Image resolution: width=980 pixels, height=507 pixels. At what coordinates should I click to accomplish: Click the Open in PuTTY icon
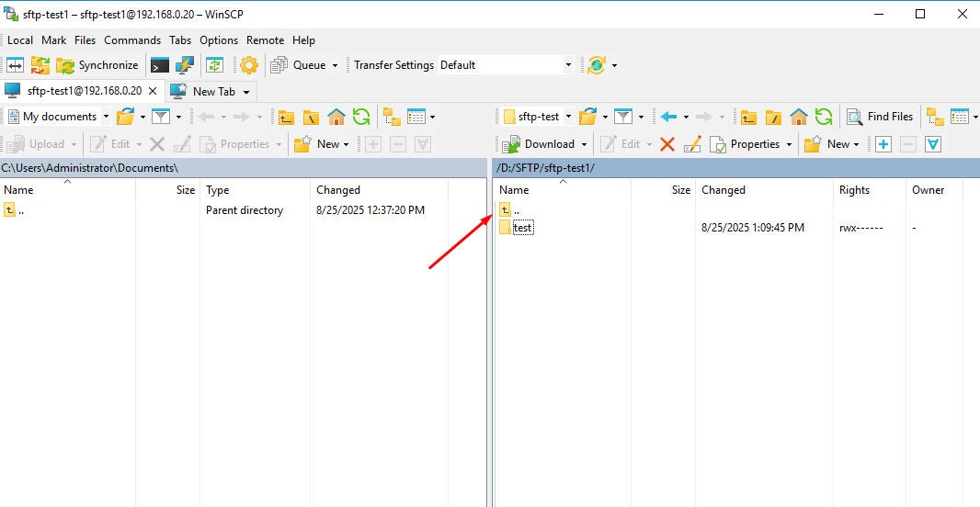pos(185,65)
